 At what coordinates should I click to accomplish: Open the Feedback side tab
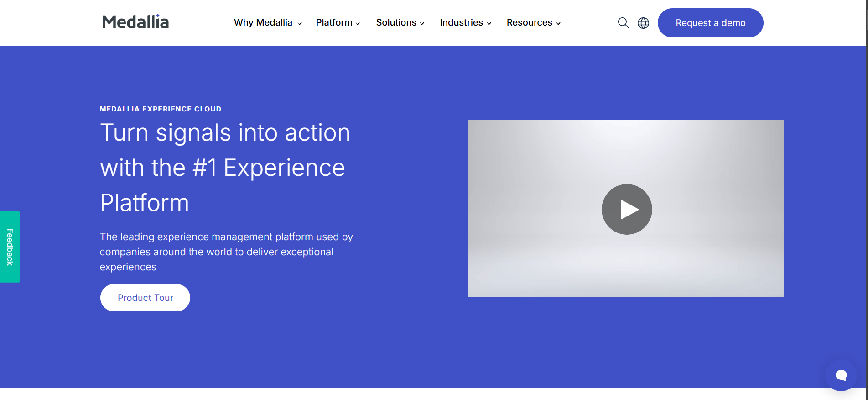(x=10, y=247)
